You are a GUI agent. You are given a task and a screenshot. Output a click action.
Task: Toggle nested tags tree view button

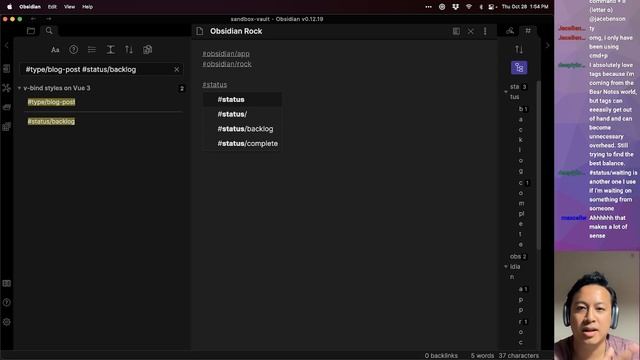pos(519,68)
